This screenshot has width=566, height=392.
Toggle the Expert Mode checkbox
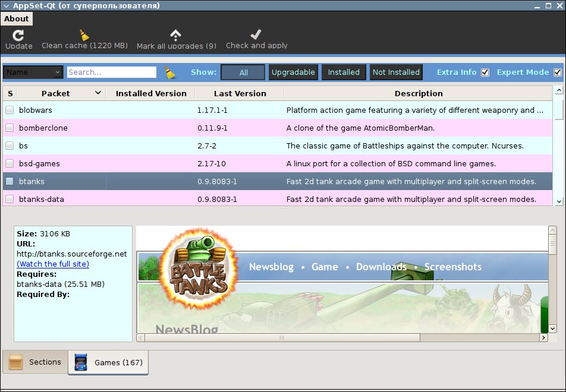pos(558,72)
